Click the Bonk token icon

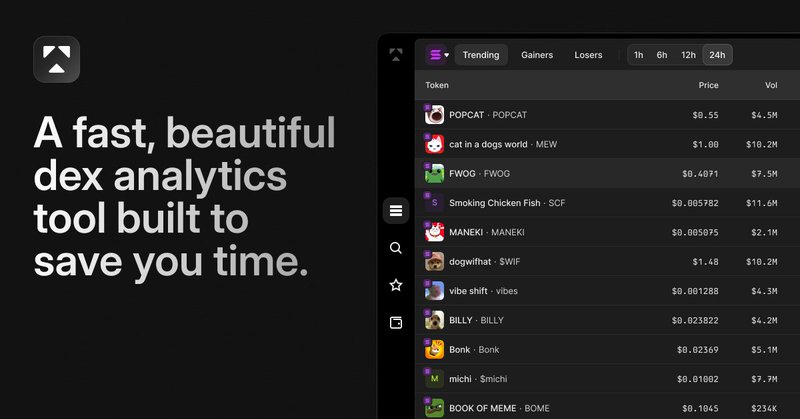tap(434, 350)
